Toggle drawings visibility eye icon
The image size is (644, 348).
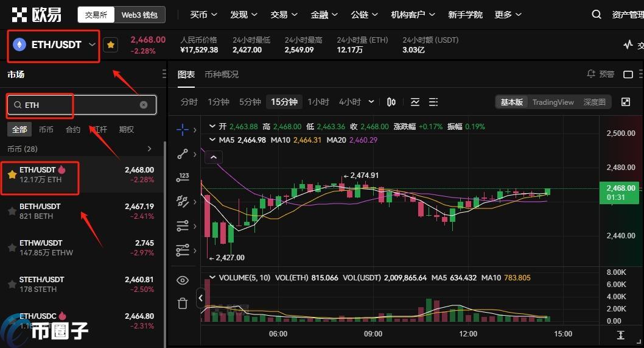coord(183,280)
